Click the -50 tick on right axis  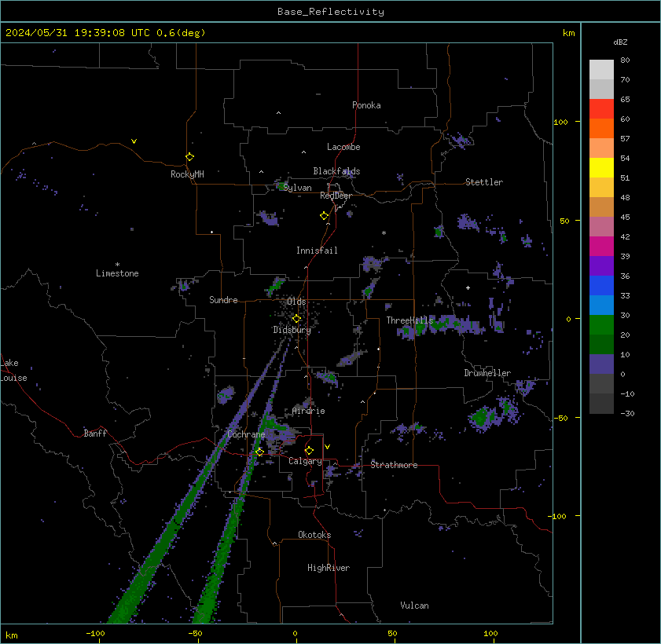pos(560,418)
